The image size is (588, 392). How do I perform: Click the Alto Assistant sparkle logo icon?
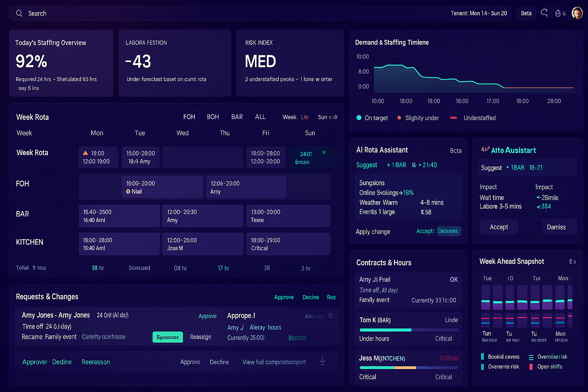(485, 150)
